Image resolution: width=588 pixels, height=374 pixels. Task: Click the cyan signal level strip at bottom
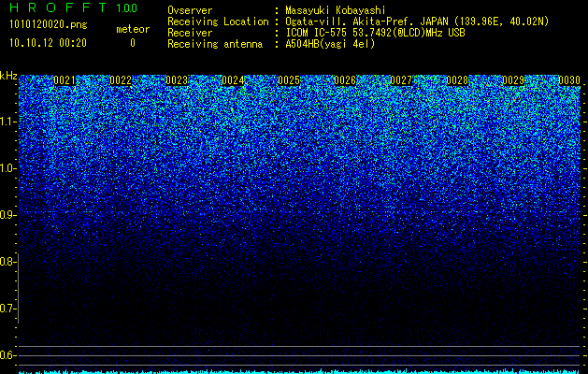pyautogui.click(x=300, y=372)
